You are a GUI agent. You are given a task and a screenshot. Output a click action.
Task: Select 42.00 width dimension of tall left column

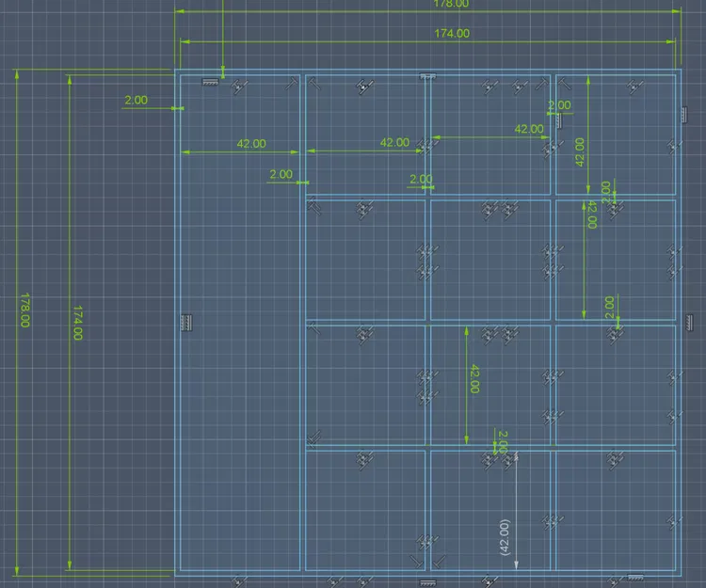[x=251, y=144]
